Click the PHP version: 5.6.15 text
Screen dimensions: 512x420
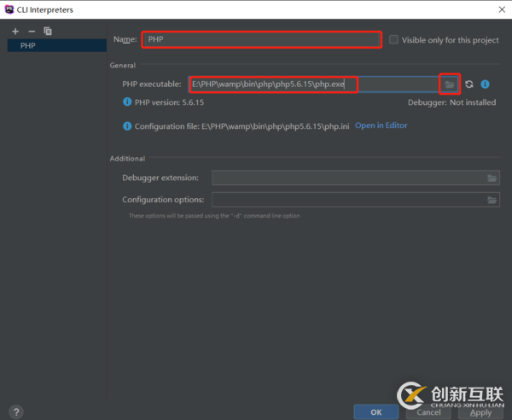[169, 102]
